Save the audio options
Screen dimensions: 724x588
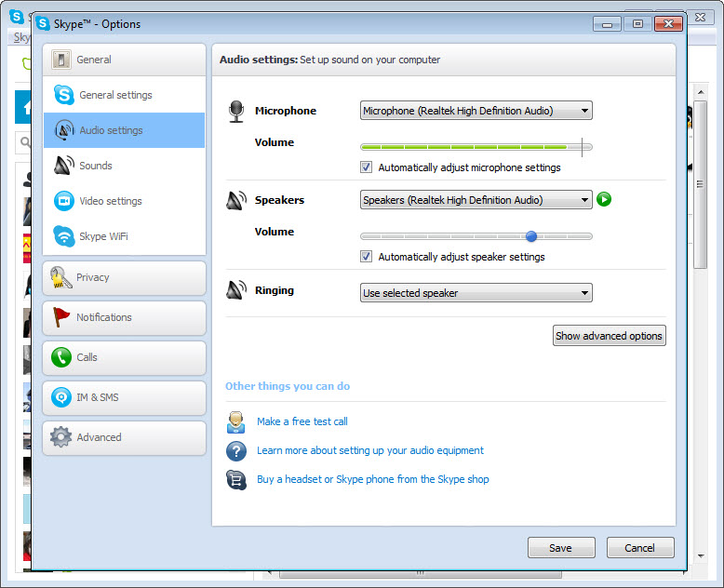coord(561,548)
